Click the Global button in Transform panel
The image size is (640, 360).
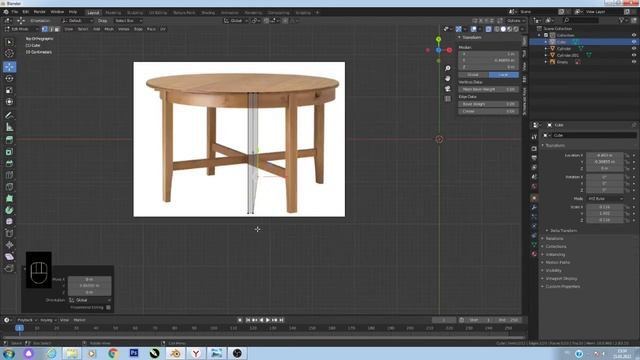click(x=473, y=75)
